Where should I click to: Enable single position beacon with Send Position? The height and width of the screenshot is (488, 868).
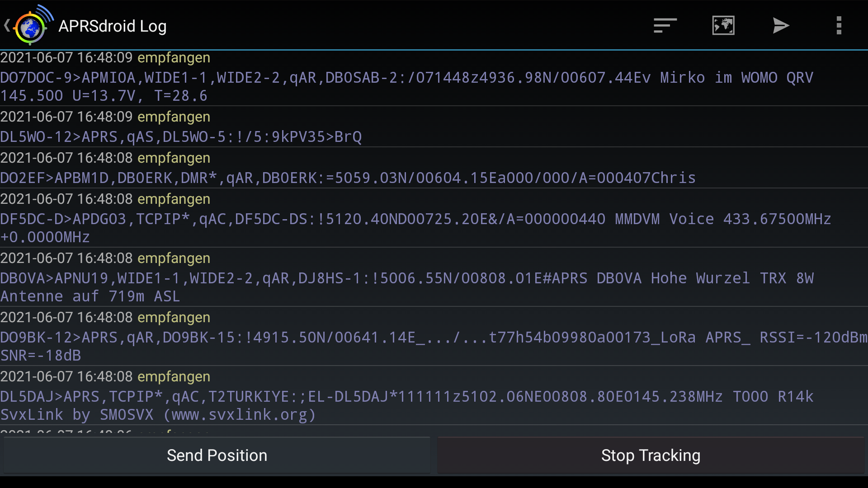coord(217,455)
